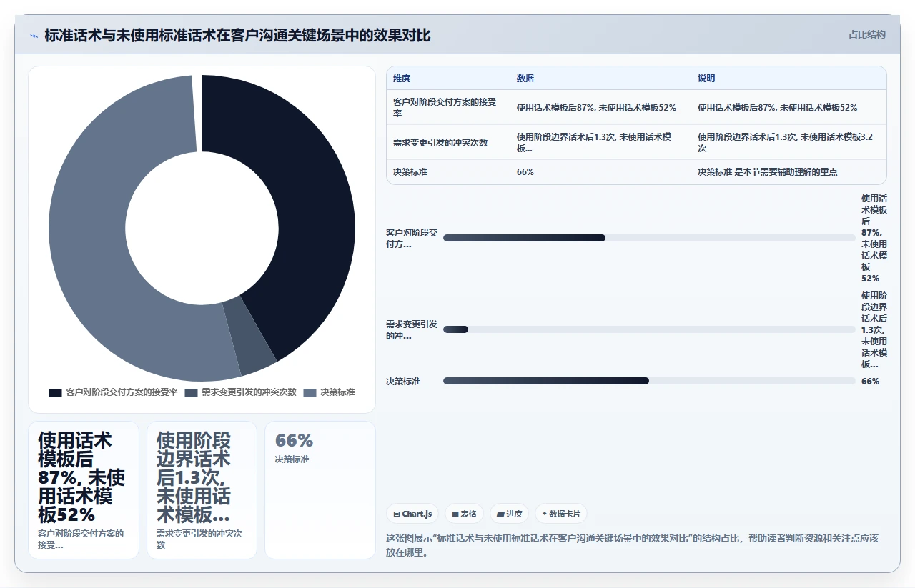Click the 表格 chip
915x588 pixels.
pyautogui.click(x=465, y=514)
